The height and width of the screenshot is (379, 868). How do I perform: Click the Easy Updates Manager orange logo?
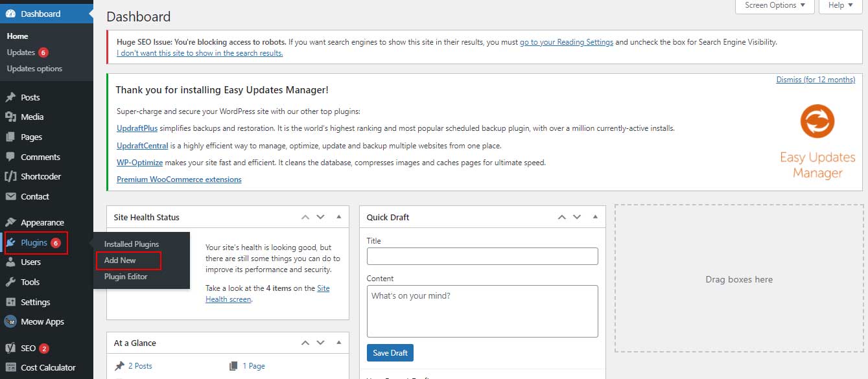tap(817, 122)
